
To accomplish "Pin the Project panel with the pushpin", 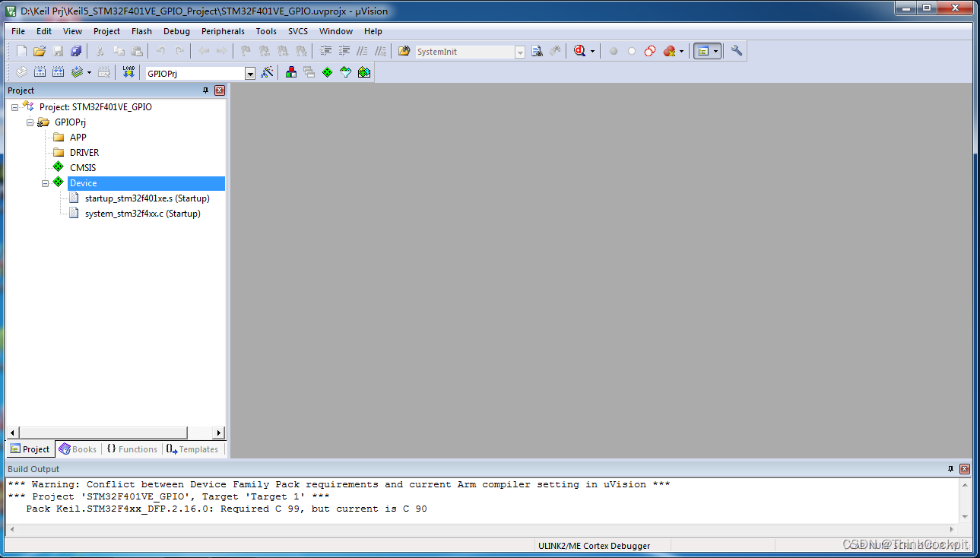I will [x=205, y=90].
